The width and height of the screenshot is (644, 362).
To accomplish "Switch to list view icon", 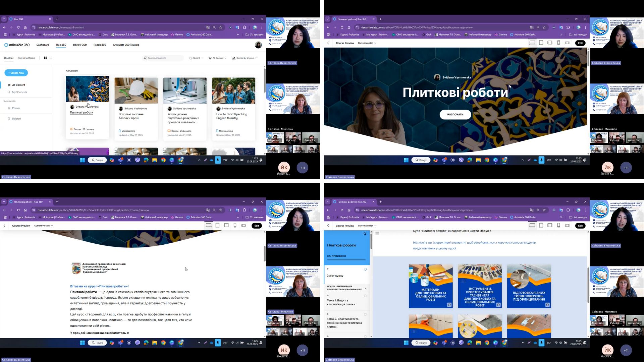I will 51,58.
